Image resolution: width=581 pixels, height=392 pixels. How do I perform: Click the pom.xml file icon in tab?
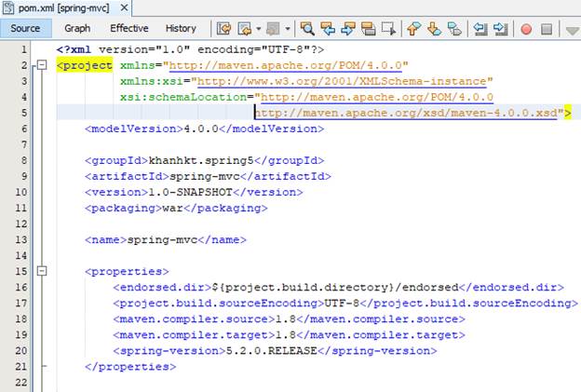coord(8,7)
